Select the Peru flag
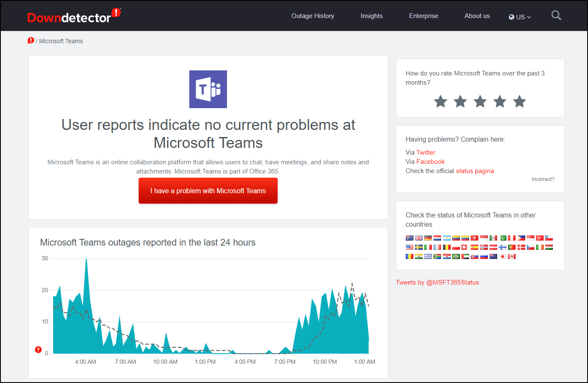Image resolution: width=588 pixels, height=383 pixels. point(512,238)
